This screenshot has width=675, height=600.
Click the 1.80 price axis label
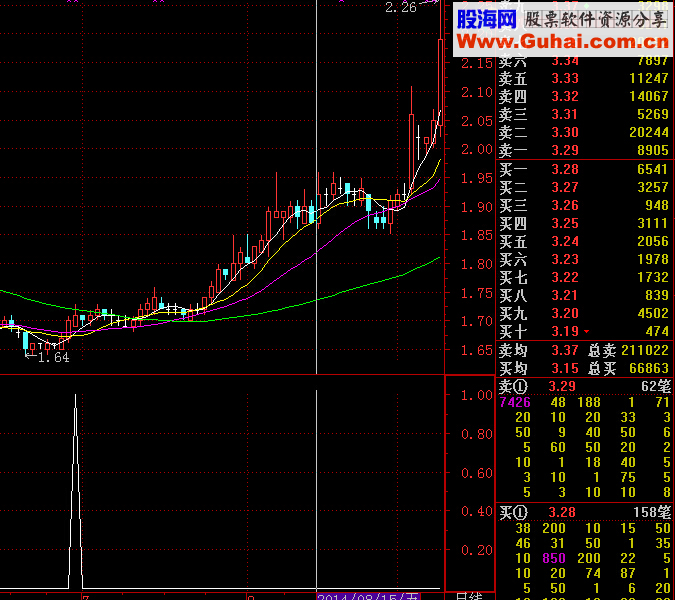pyautogui.click(x=477, y=264)
